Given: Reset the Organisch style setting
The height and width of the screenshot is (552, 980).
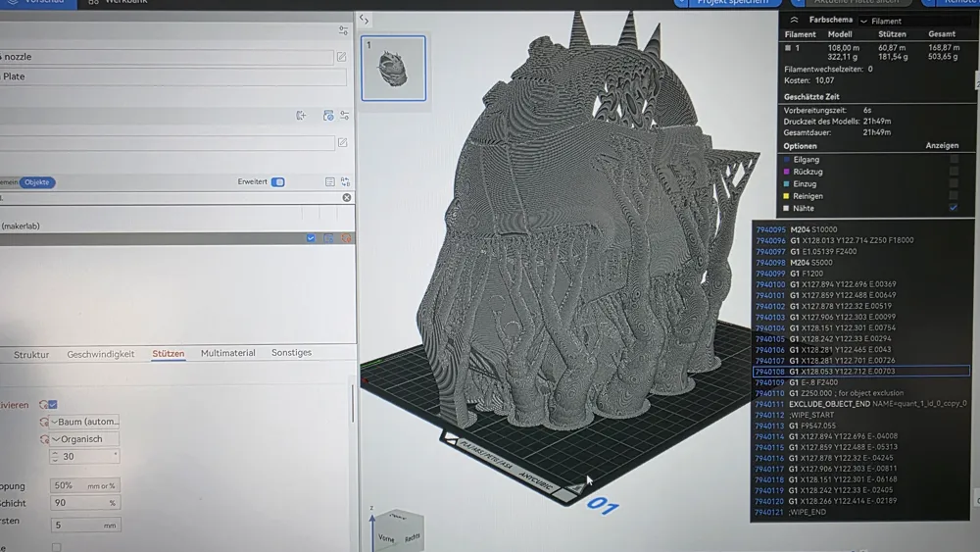Looking at the screenshot, I should [44, 439].
